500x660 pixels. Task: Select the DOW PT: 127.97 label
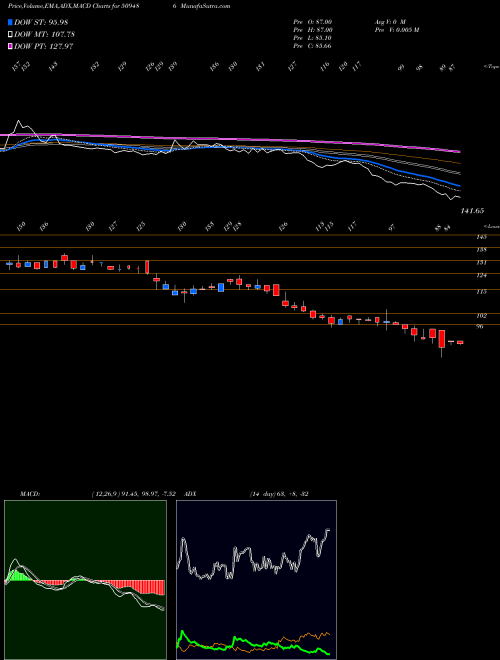[44, 46]
